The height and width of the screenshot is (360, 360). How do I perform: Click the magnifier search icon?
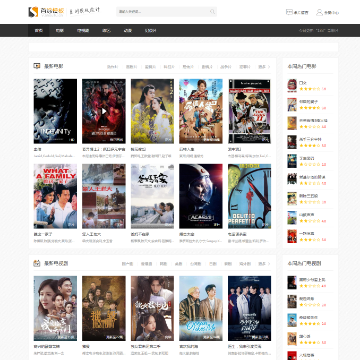tap(212, 12)
